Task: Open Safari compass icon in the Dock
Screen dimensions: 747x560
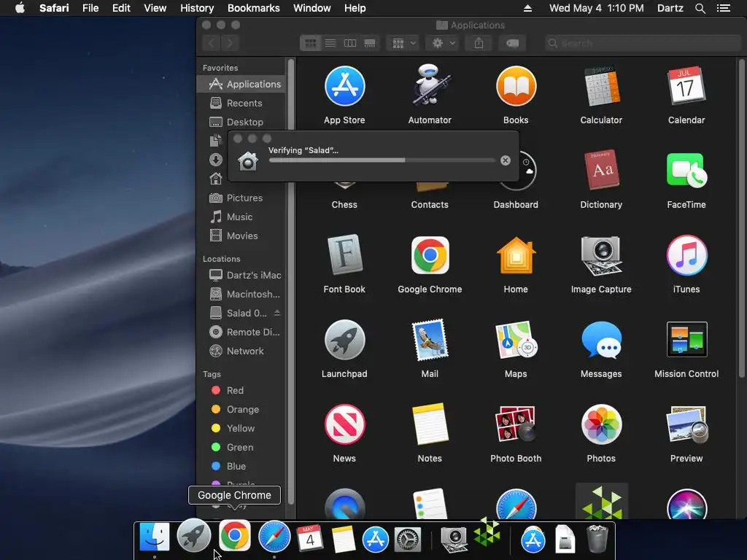Action: point(274,537)
